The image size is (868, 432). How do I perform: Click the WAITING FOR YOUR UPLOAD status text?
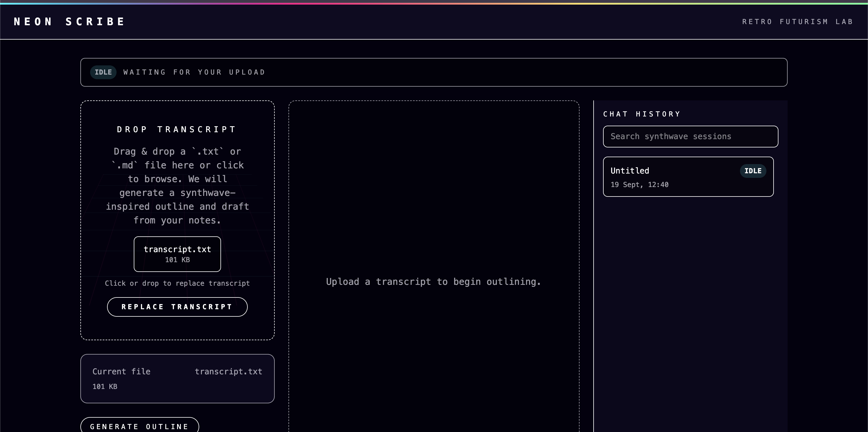(194, 72)
